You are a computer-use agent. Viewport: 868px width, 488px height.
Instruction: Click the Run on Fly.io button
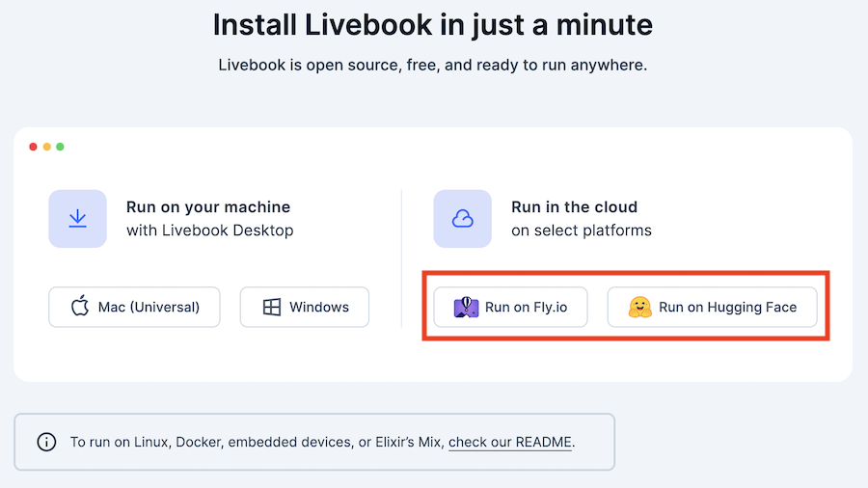(510, 307)
